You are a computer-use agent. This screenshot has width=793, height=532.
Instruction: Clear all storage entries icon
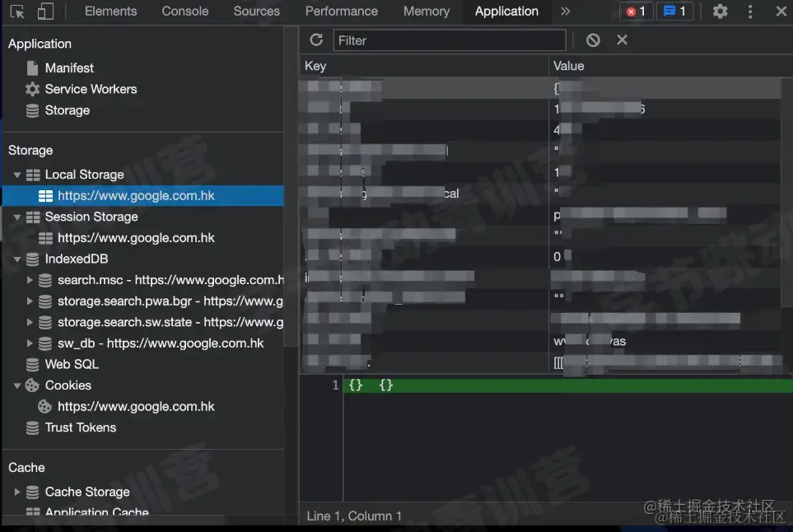coord(593,40)
